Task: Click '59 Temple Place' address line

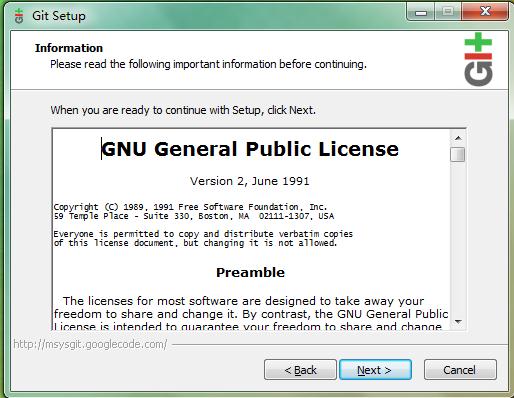Action: (x=194, y=216)
